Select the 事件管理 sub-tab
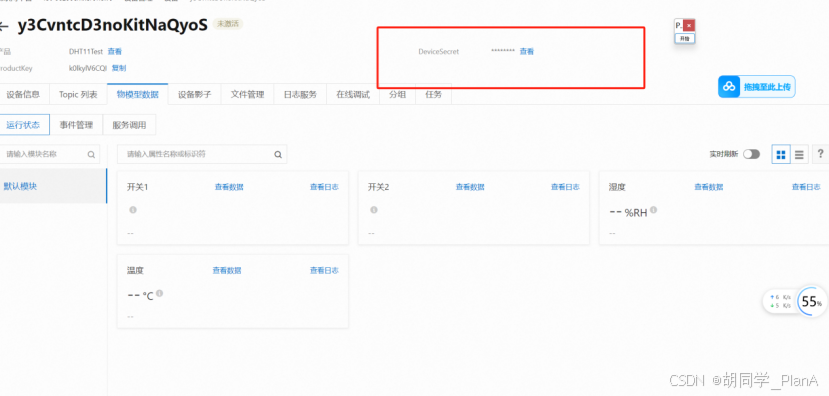 point(76,125)
